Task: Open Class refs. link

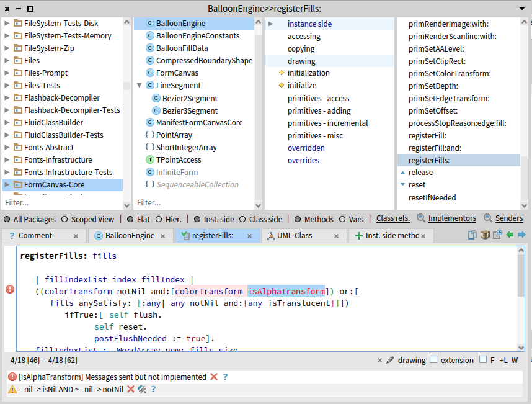Action: point(393,218)
